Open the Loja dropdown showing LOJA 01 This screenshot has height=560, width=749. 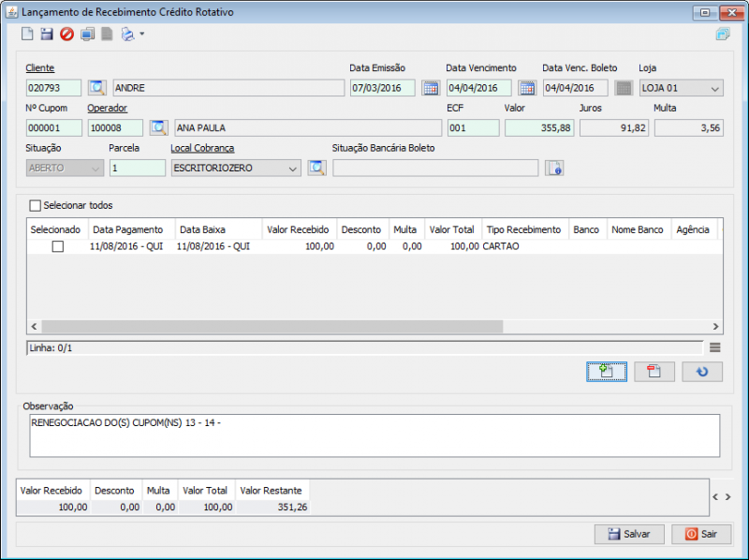click(682, 88)
